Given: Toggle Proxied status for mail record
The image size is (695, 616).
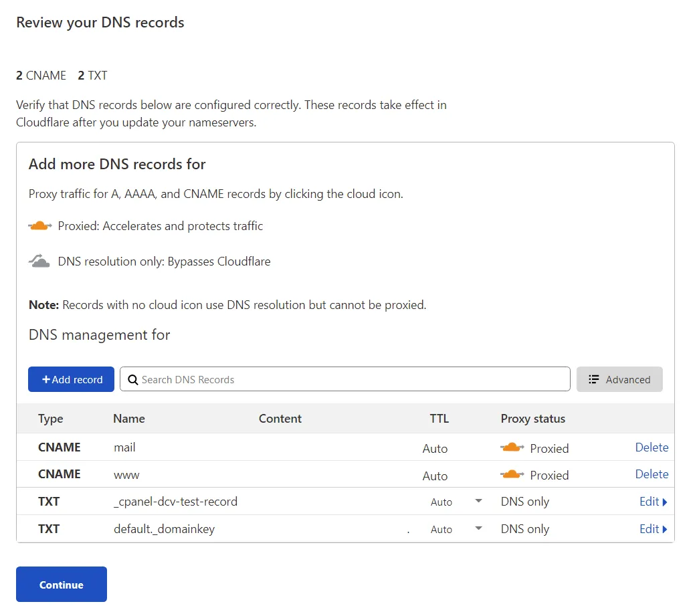Looking at the screenshot, I should coord(534,448).
